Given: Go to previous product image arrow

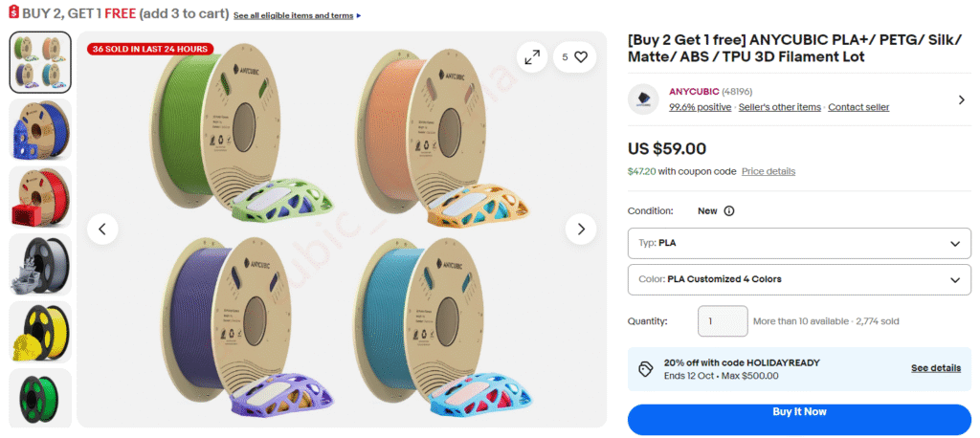Looking at the screenshot, I should pyautogui.click(x=102, y=229).
